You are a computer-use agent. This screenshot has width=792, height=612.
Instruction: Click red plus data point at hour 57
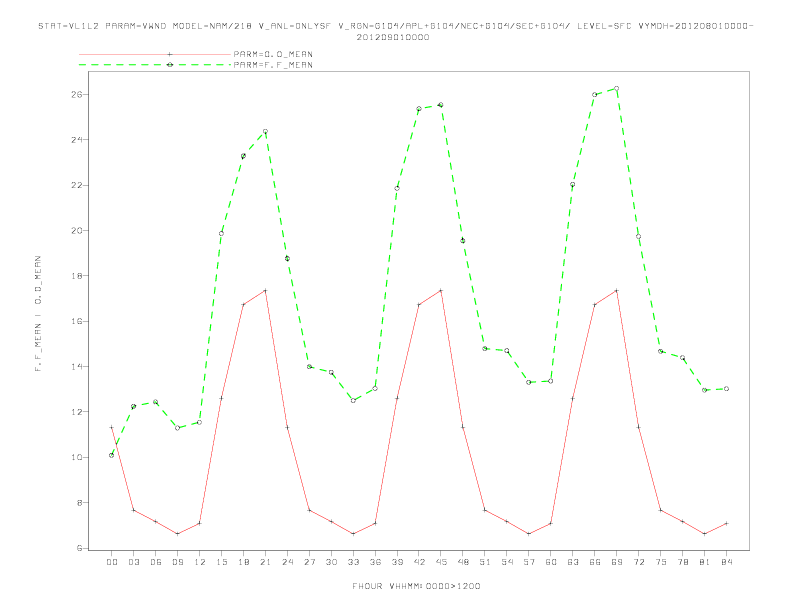(x=529, y=534)
